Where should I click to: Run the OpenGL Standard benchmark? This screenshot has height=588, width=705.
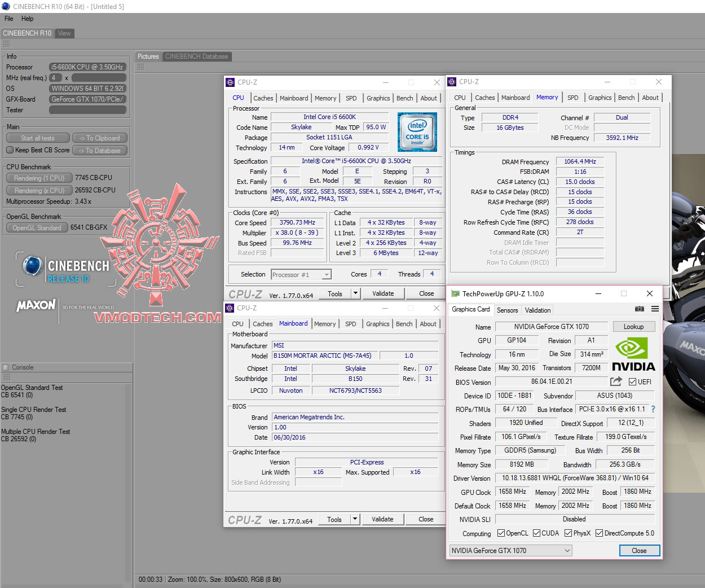click(x=37, y=227)
